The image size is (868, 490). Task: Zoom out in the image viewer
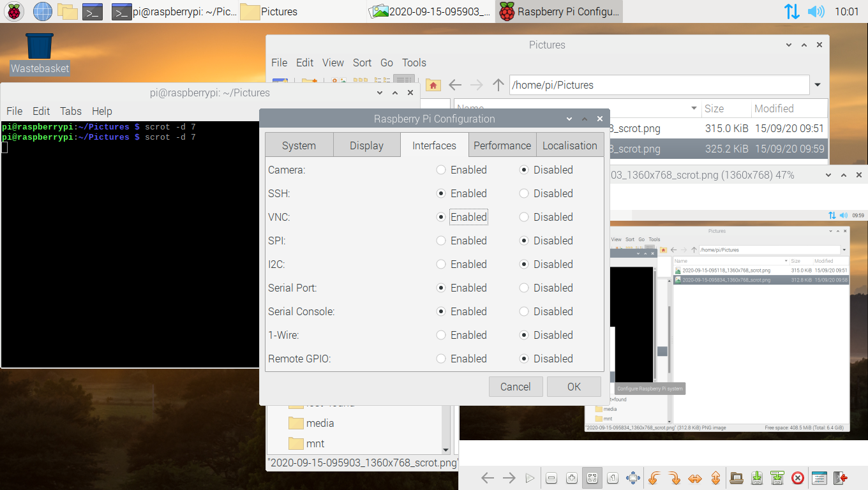pos(552,478)
